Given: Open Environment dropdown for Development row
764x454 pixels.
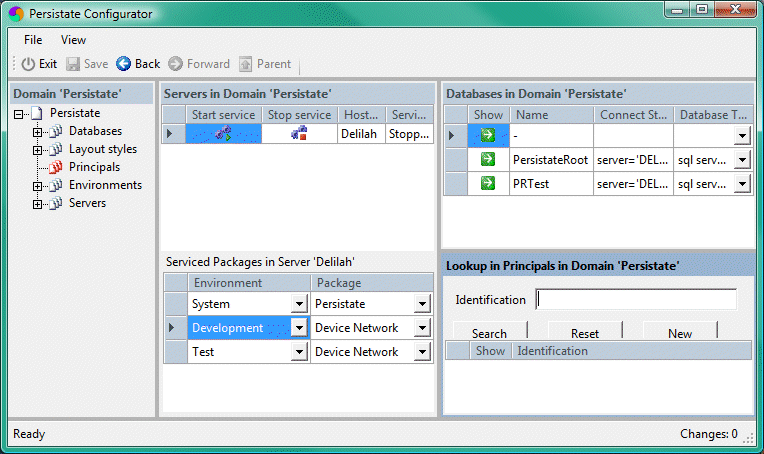Looking at the screenshot, I should tap(298, 328).
